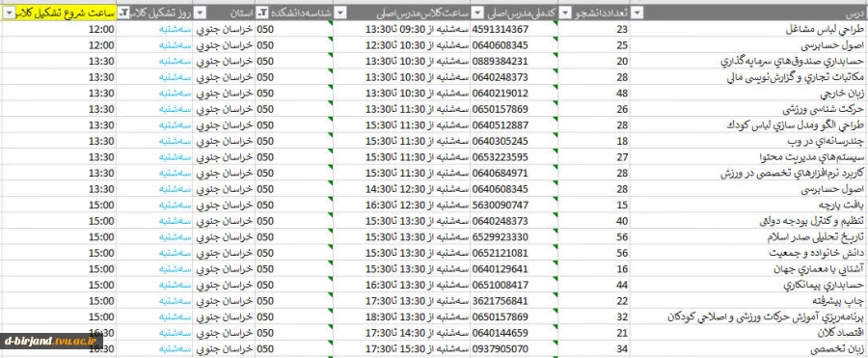Select the حسابداري پيمانكاري course cell
Viewport: 868px width, 358px height.
point(748,286)
